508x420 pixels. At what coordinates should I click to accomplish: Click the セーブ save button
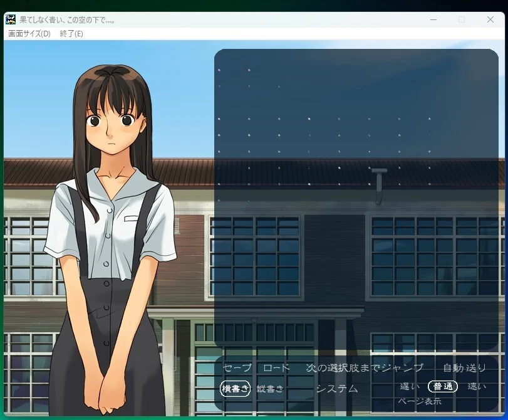pos(237,368)
